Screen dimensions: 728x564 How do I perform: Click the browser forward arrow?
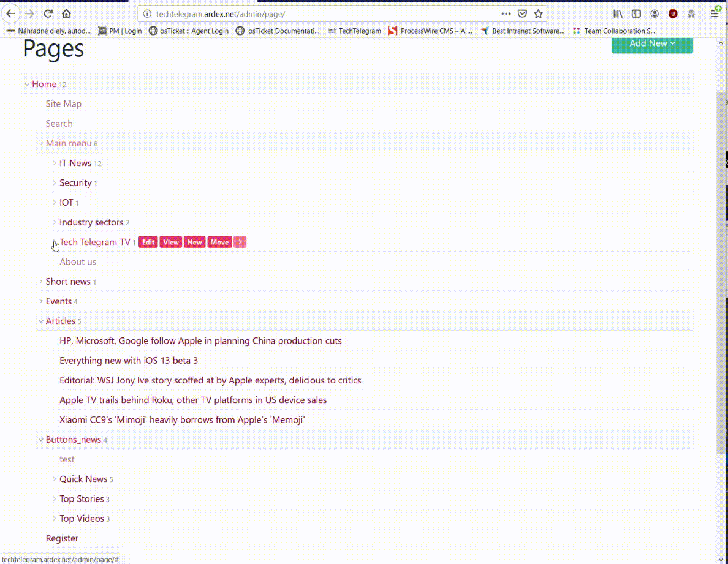click(x=29, y=14)
